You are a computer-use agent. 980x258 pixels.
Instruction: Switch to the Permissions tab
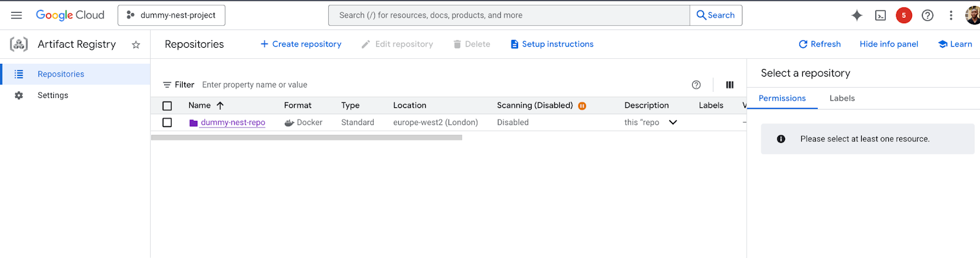[782, 98]
